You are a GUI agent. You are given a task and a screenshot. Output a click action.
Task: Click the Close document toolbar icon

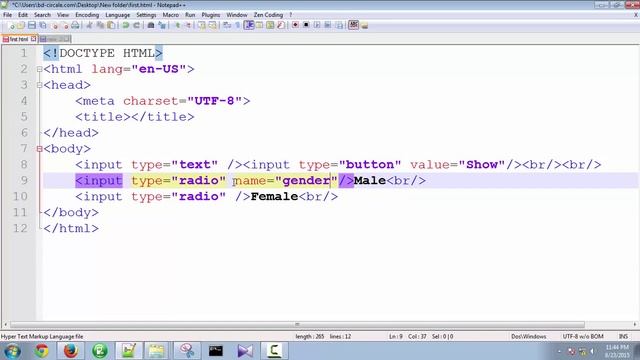click(x=55, y=25)
